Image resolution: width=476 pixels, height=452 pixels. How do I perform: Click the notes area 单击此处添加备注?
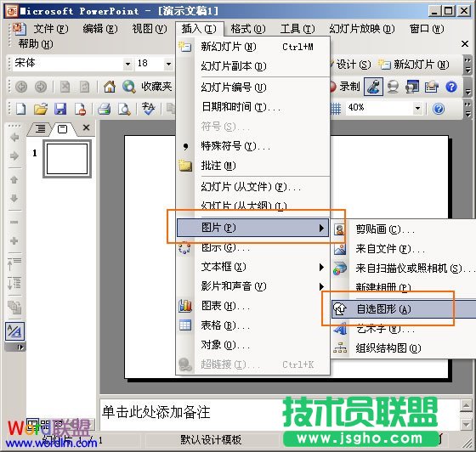(x=156, y=413)
